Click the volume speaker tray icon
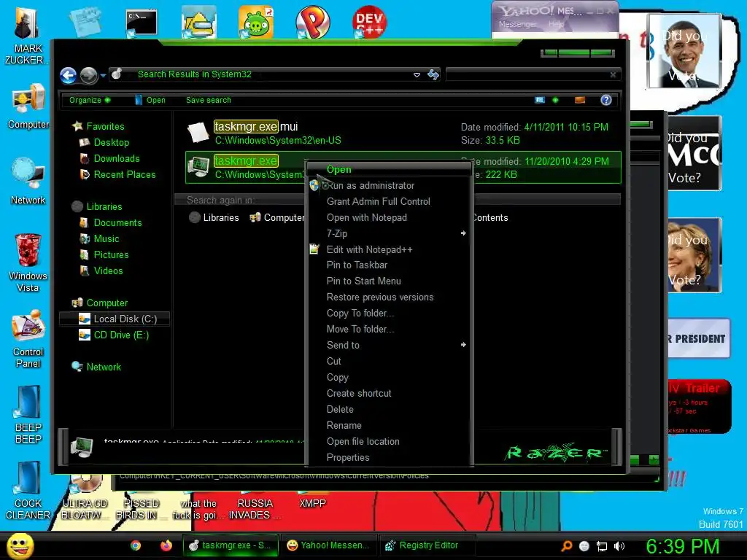Image resolution: width=747 pixels, height=560 pixels. point(619,546)
